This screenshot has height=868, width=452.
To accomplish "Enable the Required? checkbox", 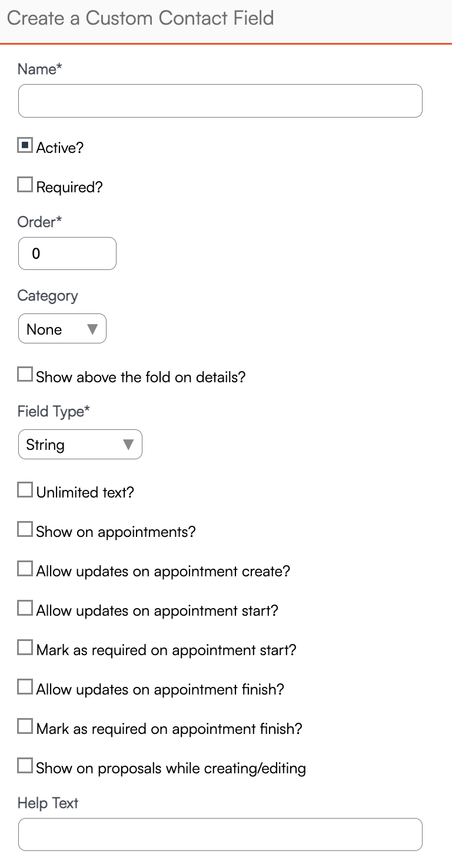I will [25, 185].
